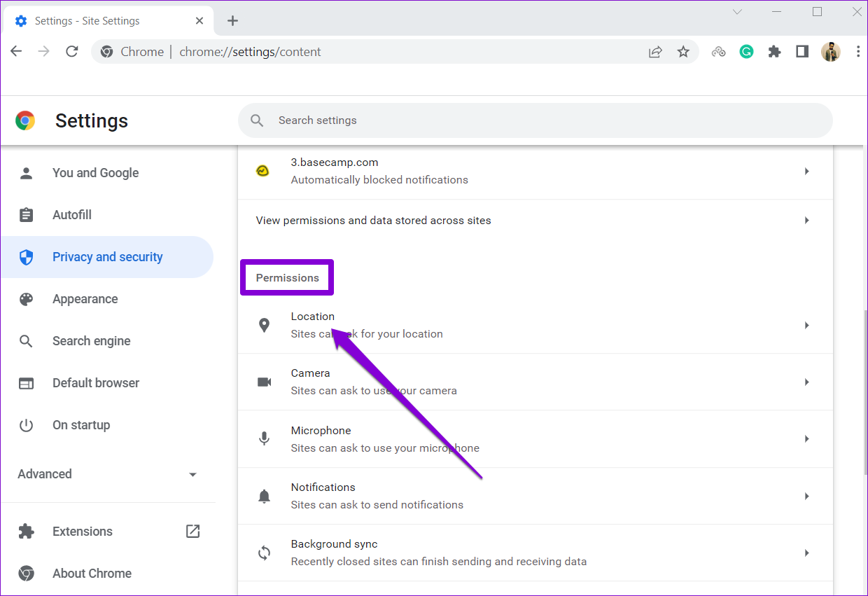Screen dimensions: 868x596
Task: Expand the Location permission arrow
Action: click(806, 326)
